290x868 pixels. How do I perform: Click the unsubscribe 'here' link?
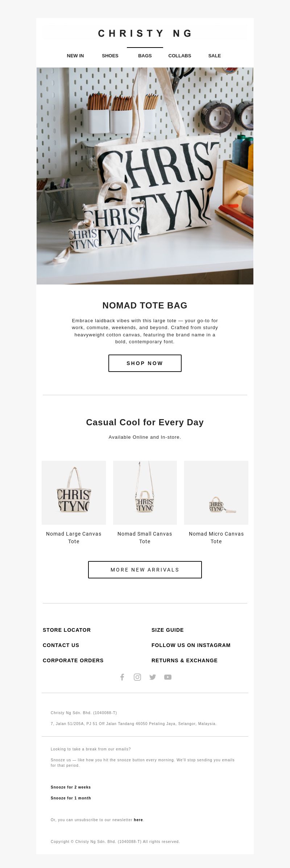click(x=138, y=820)
